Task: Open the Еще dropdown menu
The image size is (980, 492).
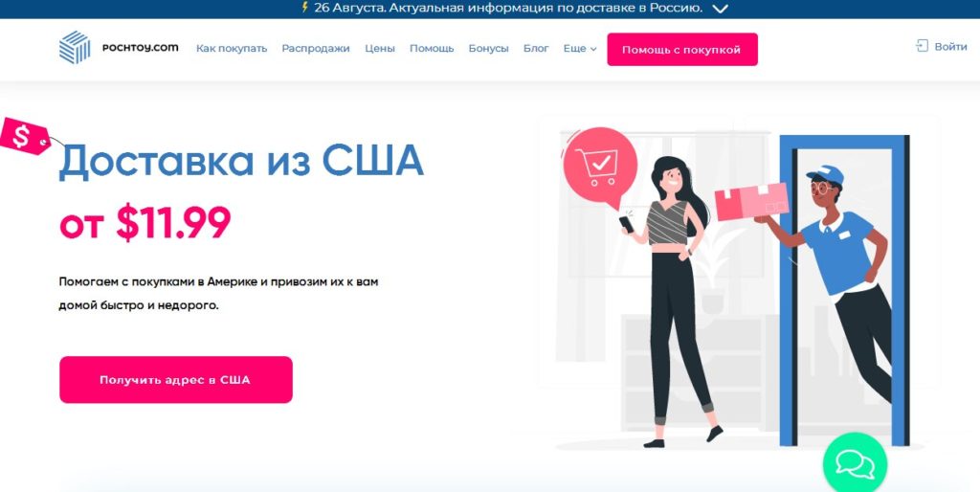Action: (579, 48)
